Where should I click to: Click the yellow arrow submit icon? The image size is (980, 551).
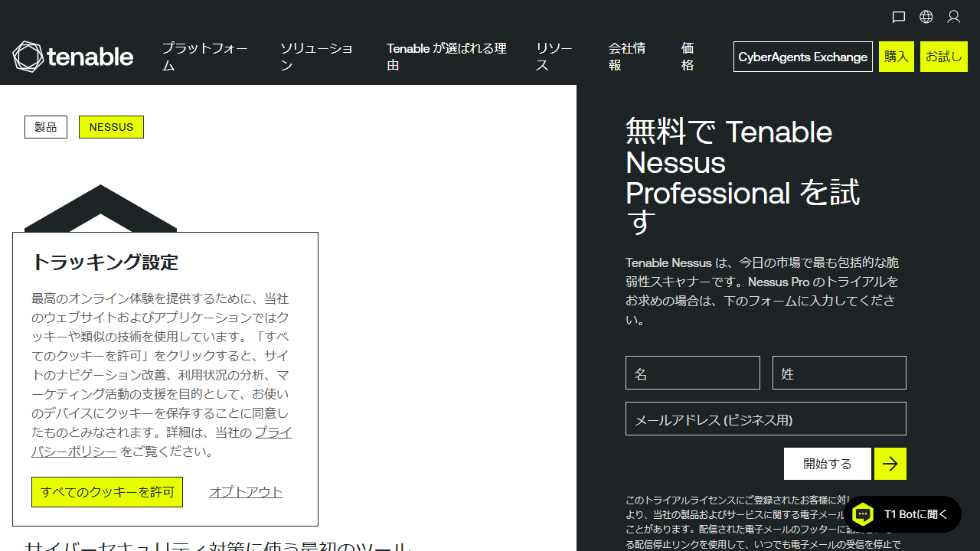point(890,464)
